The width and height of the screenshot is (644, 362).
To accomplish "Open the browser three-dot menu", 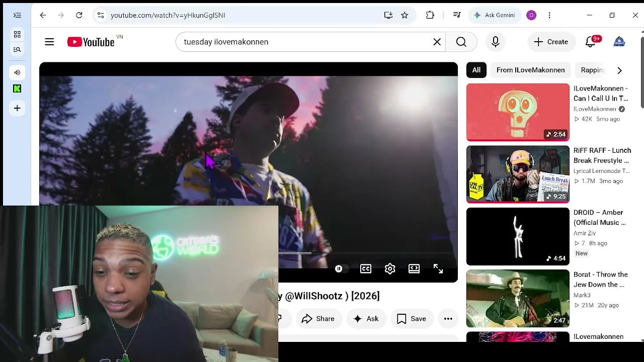I will 549,15.
